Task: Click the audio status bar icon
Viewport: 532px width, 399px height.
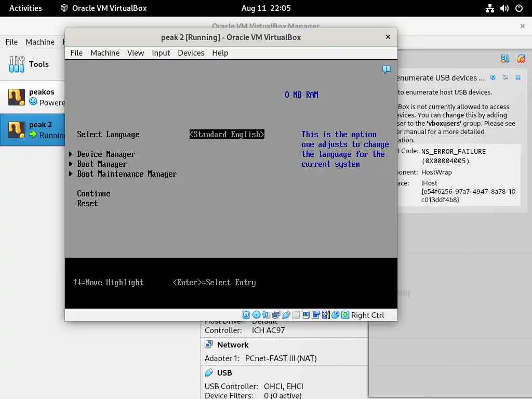Action: tap(266, 315)
